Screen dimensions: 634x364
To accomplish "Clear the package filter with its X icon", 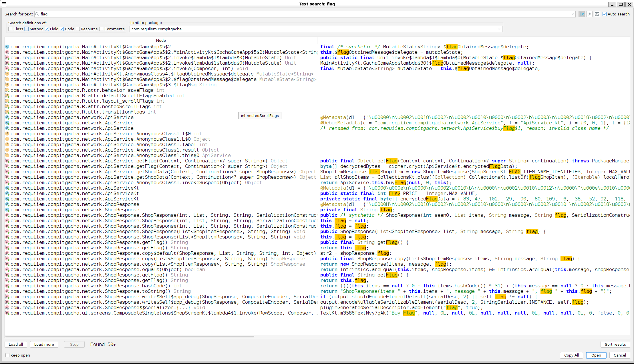I will pyautogui.click(x=499, y=29).
